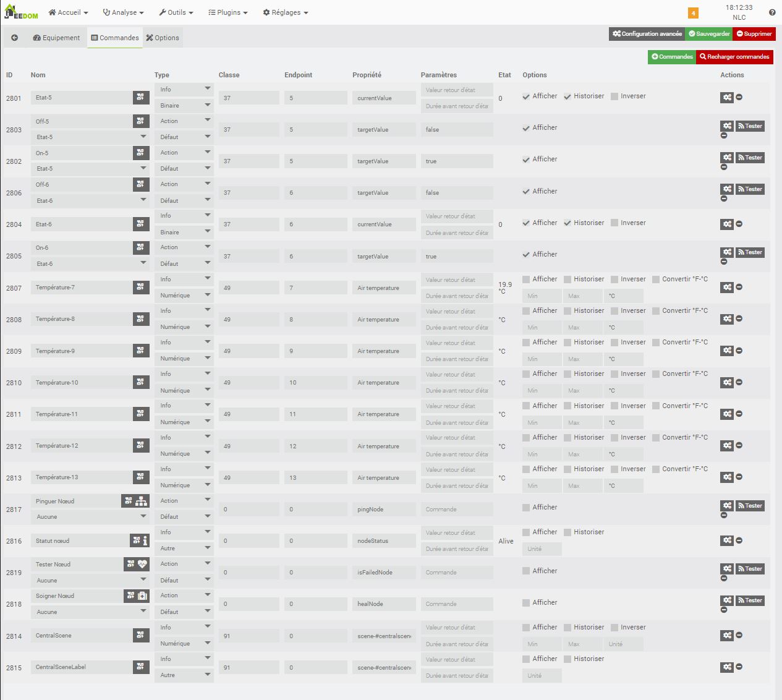This screenshot has width=782, height=700.
Task: Click the heartbeat icon next to Tester Nœud
Action: (143, 564)
